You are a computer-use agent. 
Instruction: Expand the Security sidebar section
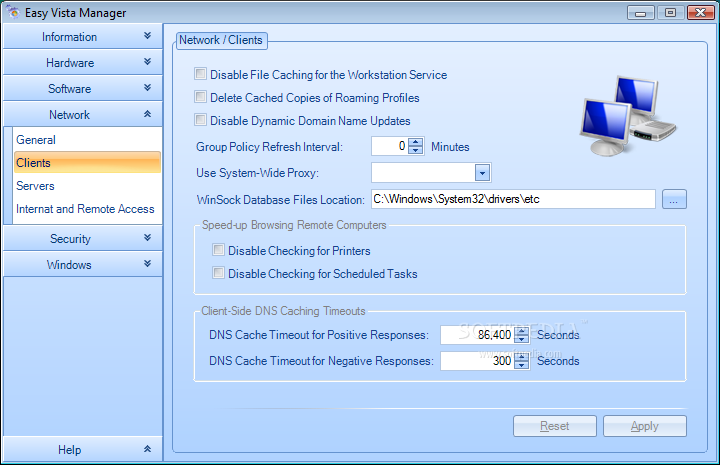[x=83, y=238]
